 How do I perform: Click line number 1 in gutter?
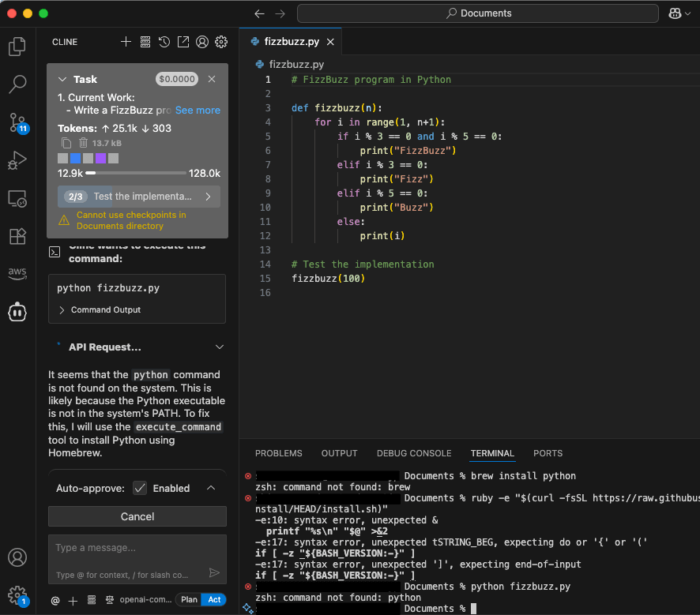(x=268, y=80)
